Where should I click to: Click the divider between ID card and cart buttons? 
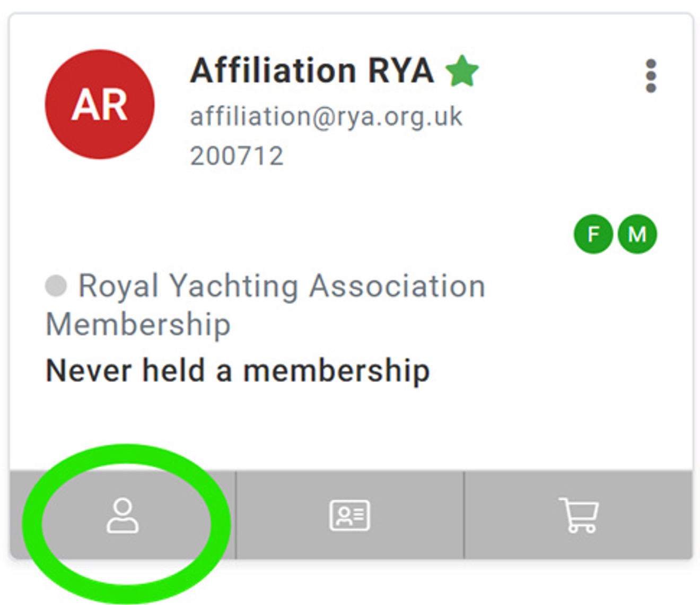pos(464,515)
